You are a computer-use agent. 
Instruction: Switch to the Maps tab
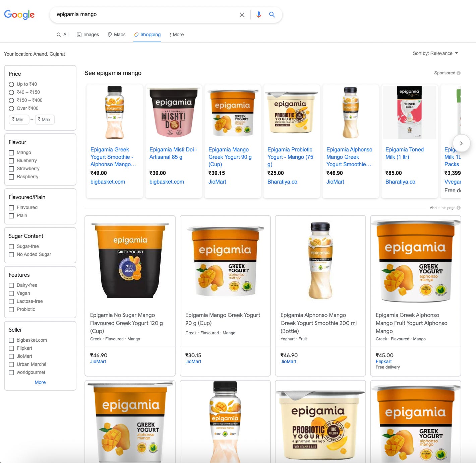tap(116, 35)
